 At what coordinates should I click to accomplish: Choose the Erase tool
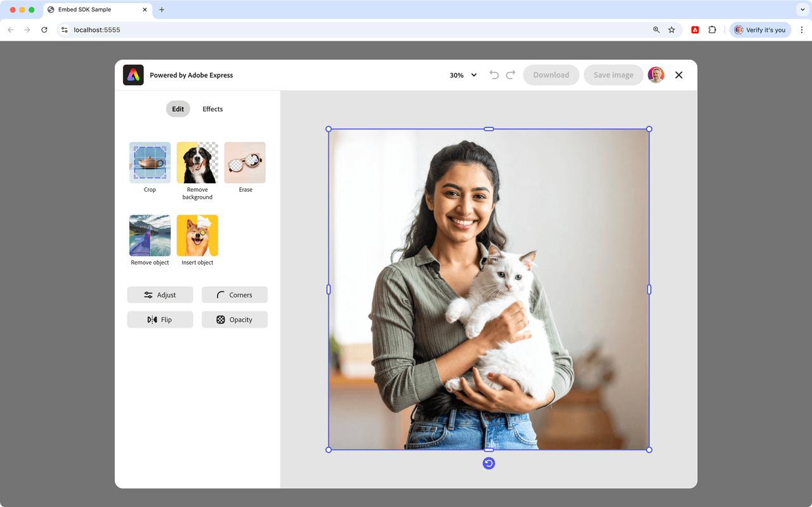pos(245,163)
